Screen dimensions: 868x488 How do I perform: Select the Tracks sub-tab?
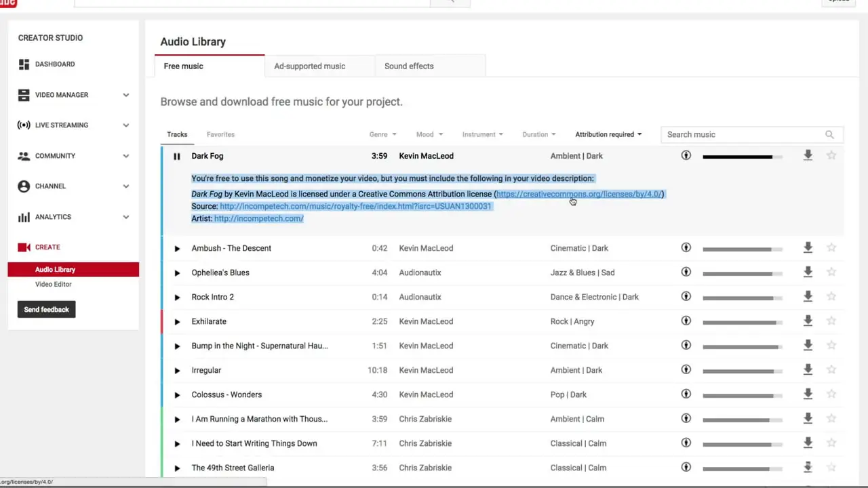coord(177,134)
